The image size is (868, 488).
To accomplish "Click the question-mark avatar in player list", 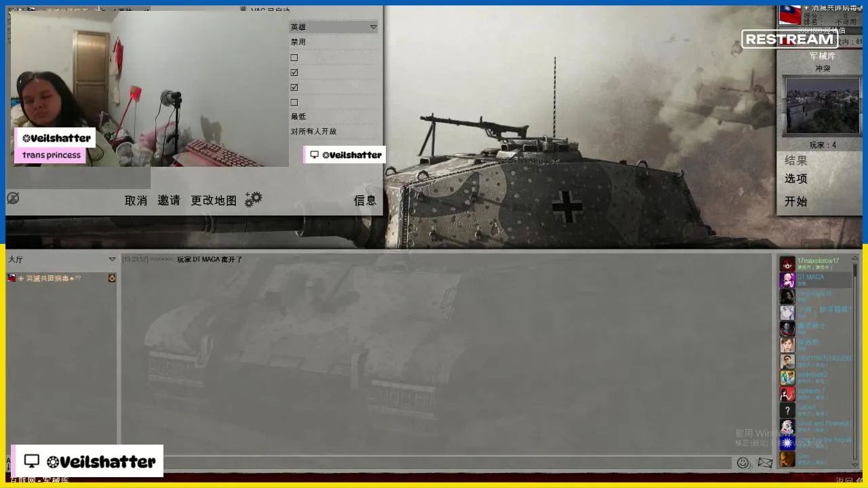I will tap(787, 410).
